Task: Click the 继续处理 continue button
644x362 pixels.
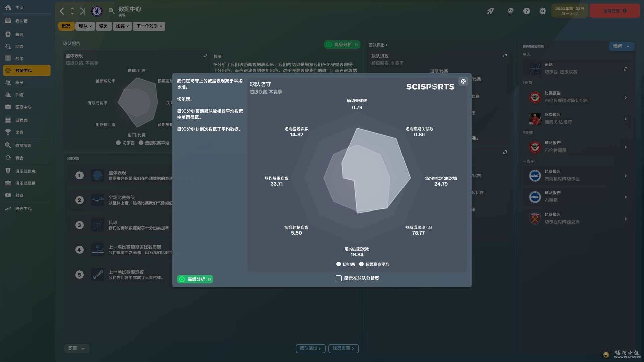Action: pyautogui.click(x=614, y=11)
